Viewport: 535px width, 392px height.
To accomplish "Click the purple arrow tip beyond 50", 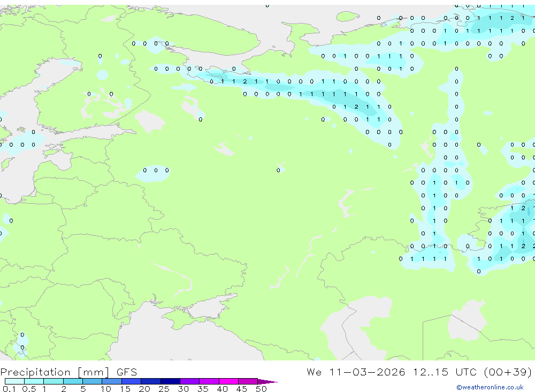I will coord(267,381).
